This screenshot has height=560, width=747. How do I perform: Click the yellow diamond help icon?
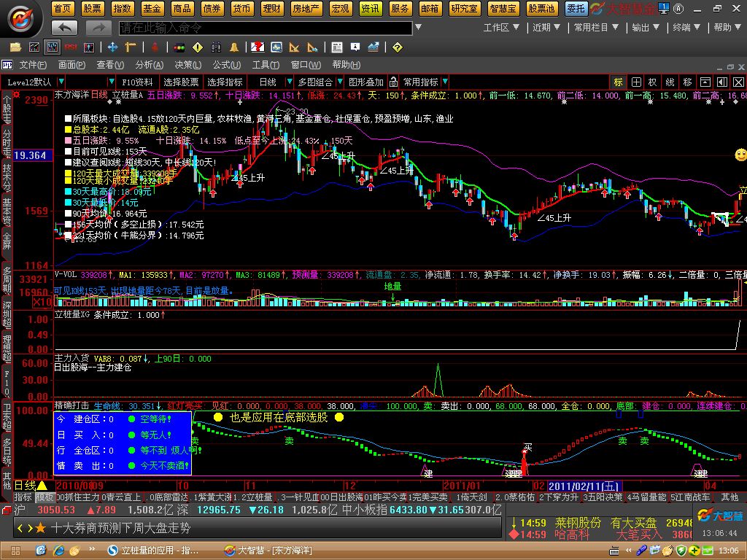(x=397, y=47)
